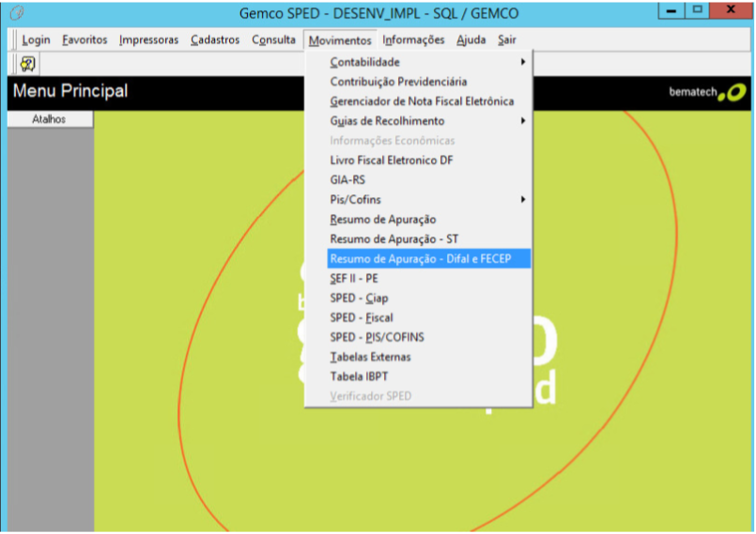
Task: Minimize the Gemco SPED window
Action: 671,10
